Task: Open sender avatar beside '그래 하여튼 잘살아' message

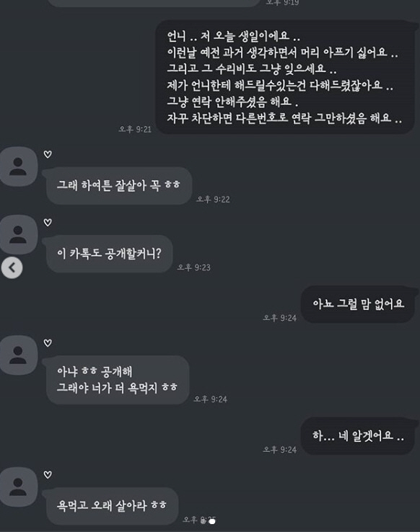Action: pyautogui.click(x=18, y=167)
